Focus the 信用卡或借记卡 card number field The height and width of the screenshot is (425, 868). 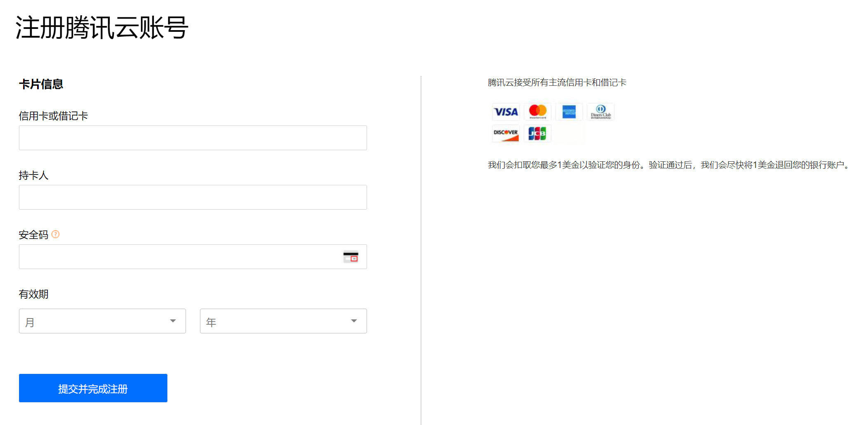(x=193, y=138)
